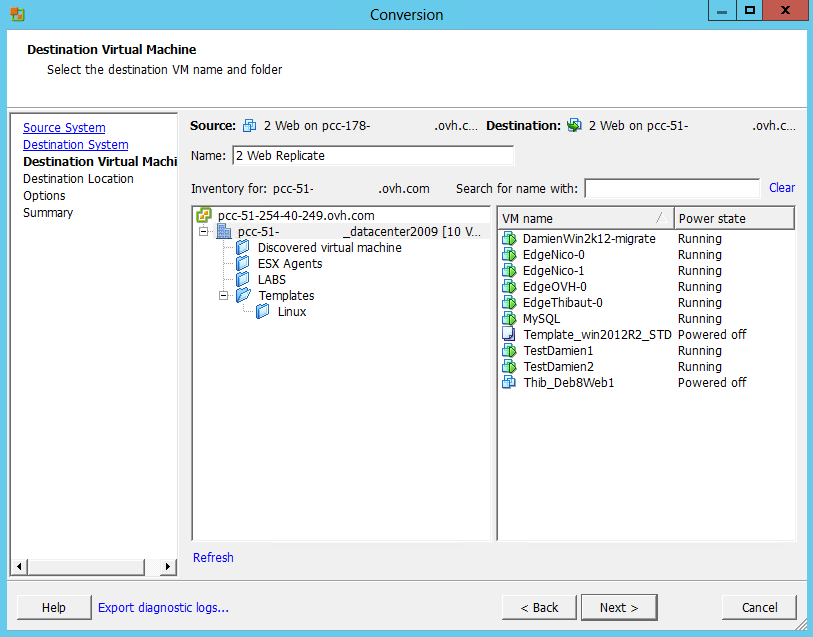
Task: Click the Thib_Deb8Web1 VM icon
Action: point(508,383)
